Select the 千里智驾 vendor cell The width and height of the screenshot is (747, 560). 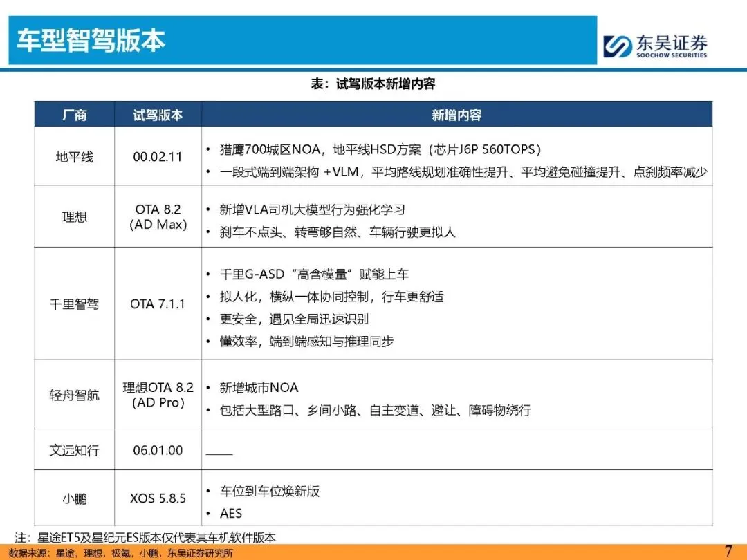pyautogui.click(x=74, y=304)
